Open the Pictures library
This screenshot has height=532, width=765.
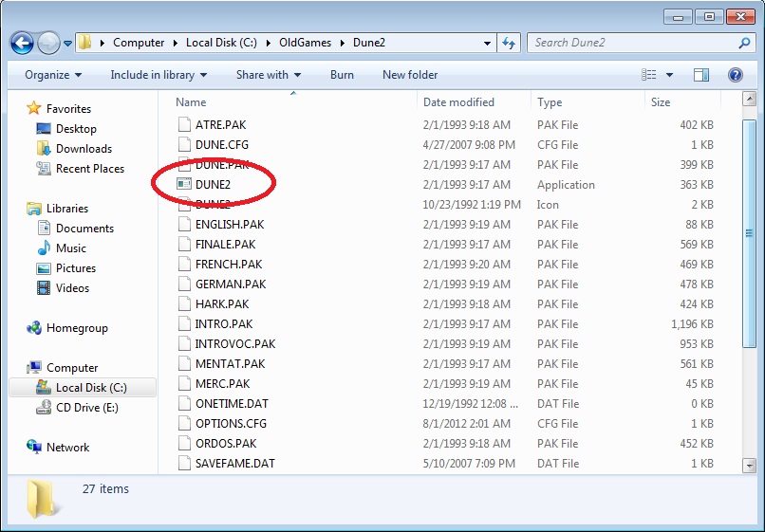(x=65, y=268)
